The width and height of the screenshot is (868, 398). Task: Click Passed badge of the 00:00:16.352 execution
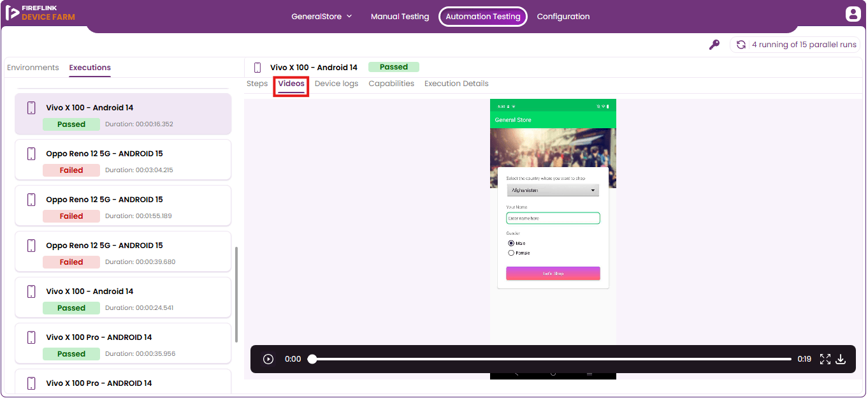click(71, 124)
